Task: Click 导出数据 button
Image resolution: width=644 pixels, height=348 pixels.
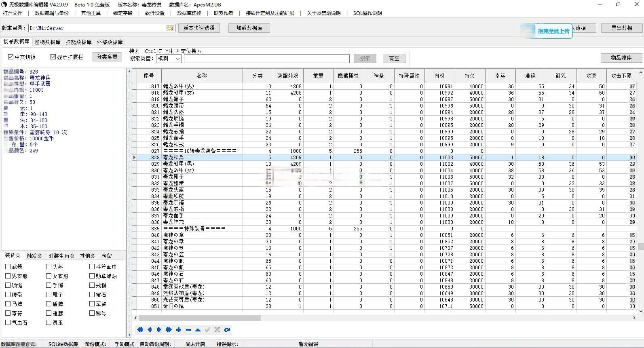Action: coord(621,28)
